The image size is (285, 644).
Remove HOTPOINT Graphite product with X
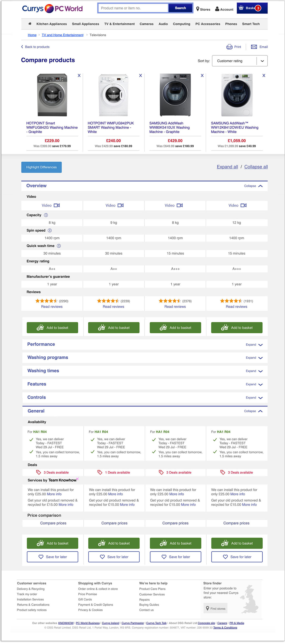(x=79, y=75)
